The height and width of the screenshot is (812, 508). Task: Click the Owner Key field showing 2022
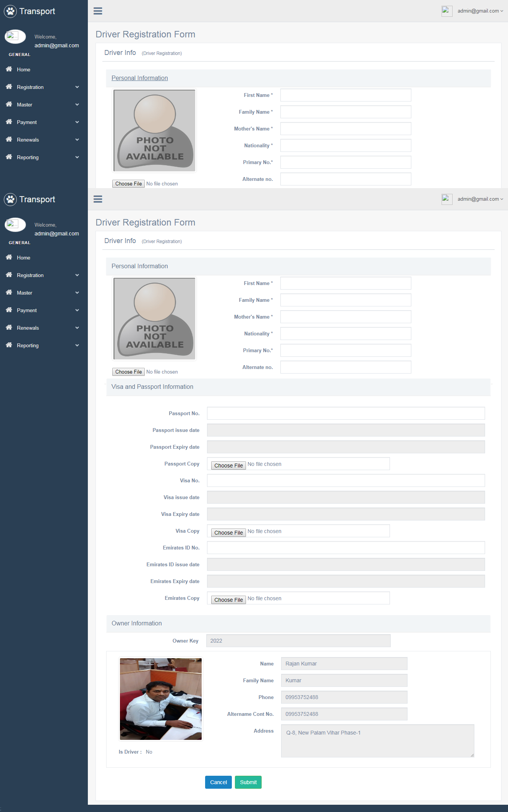pos(298,641)
